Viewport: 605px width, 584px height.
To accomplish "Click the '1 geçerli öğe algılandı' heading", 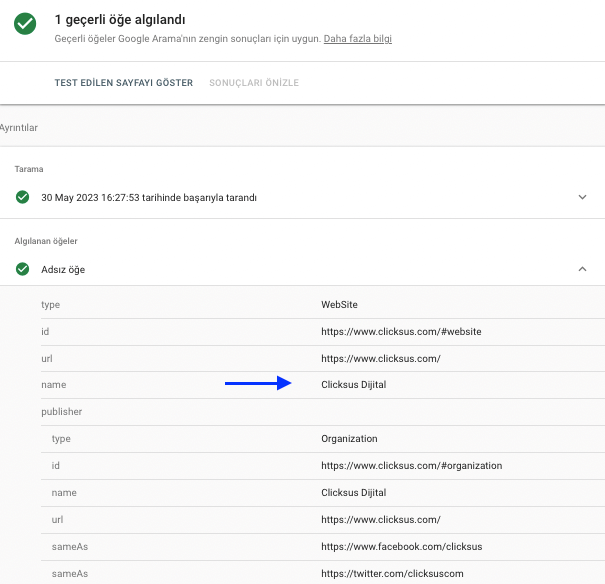I will 120,20.
